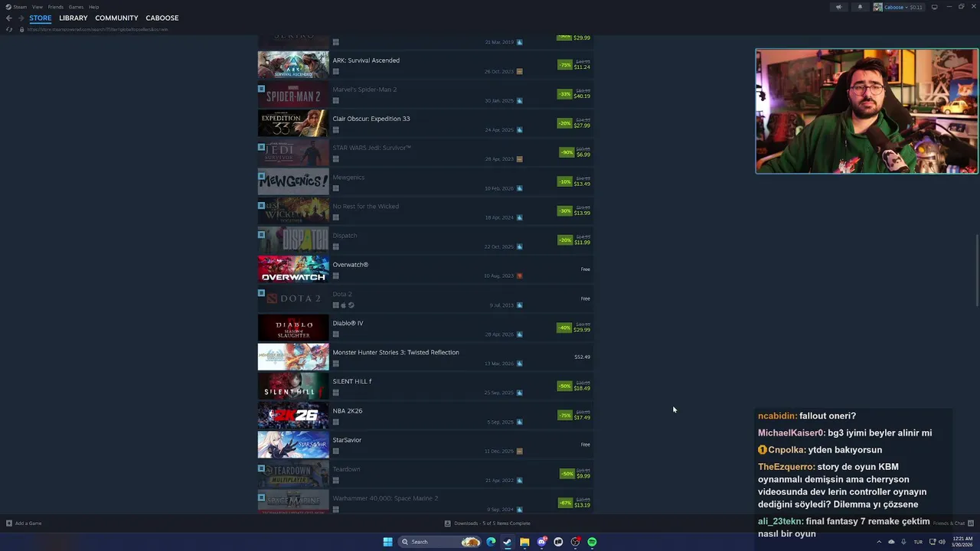Open the StarSavior listing
The image size is (980, 551).
coord(425,445)
